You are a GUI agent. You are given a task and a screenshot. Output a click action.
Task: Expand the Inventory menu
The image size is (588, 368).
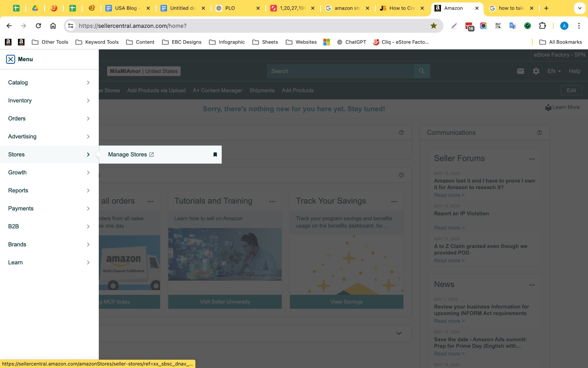(49, 101)
